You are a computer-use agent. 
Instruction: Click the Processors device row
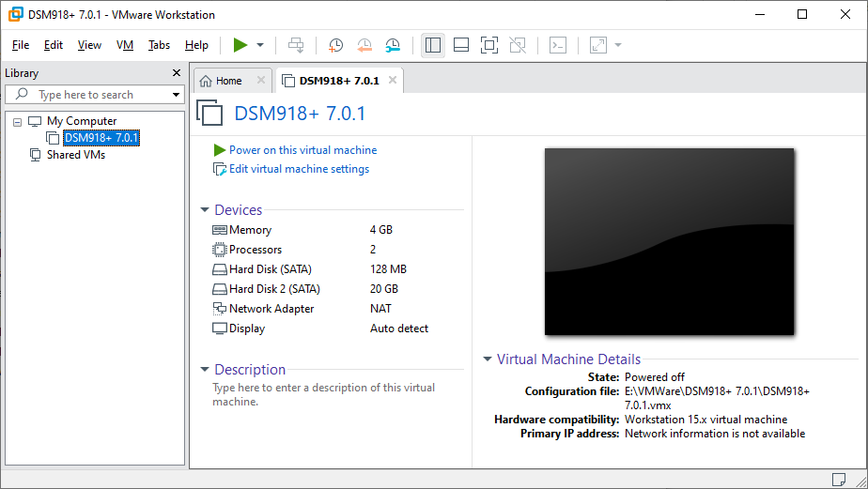click(256, 250)
